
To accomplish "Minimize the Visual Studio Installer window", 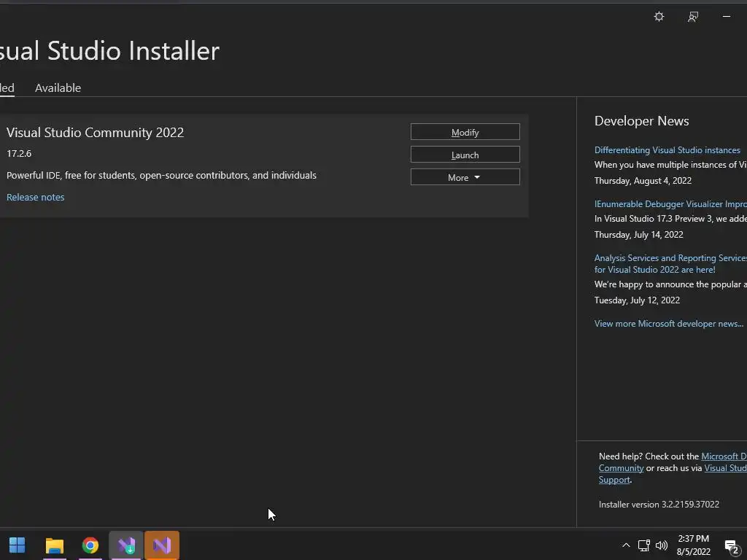I will click(727, 17).
